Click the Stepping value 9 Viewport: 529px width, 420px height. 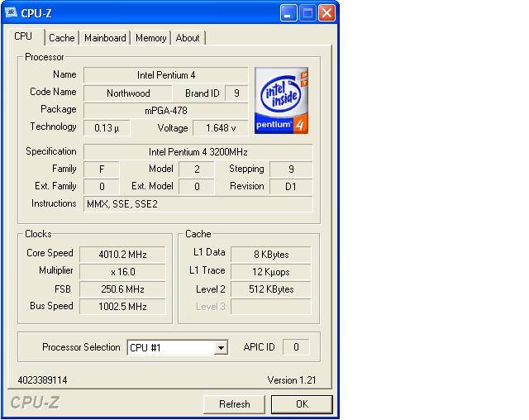tap(291, 169)
